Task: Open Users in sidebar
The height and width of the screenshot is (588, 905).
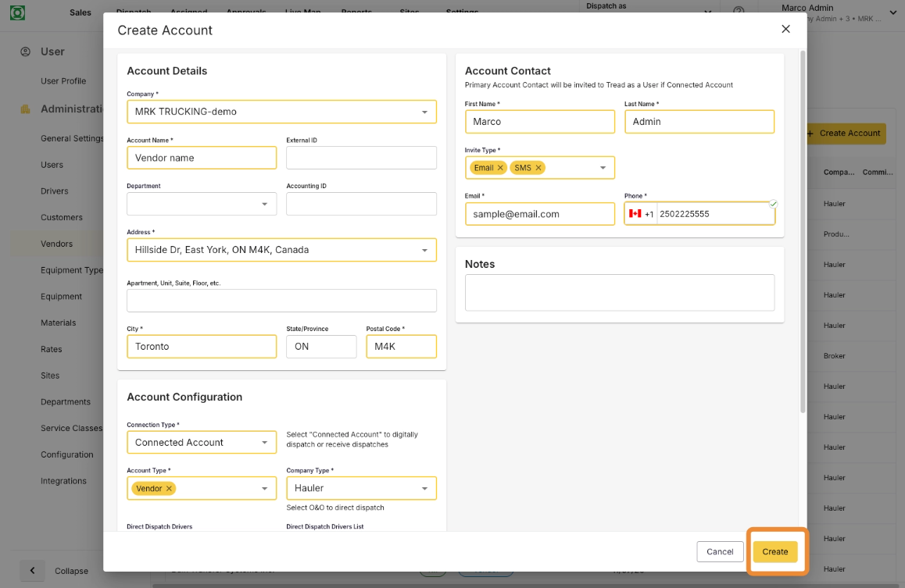Action: [x=52, y=165]
